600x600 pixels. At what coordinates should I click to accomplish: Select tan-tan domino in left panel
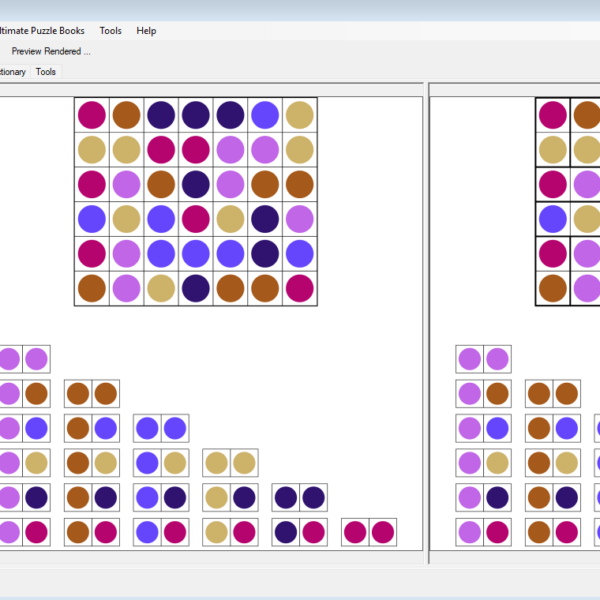pos(230,463)
